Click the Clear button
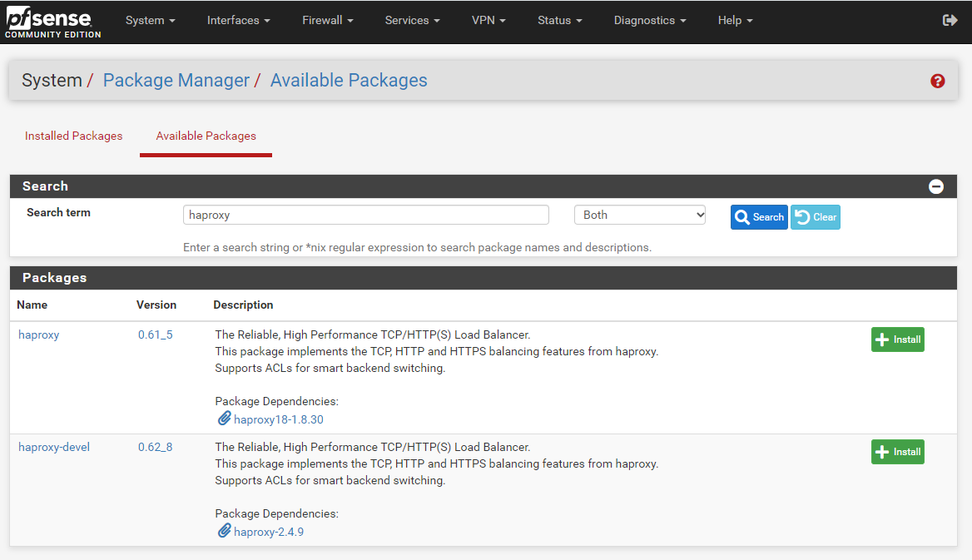 pos(816,217)
